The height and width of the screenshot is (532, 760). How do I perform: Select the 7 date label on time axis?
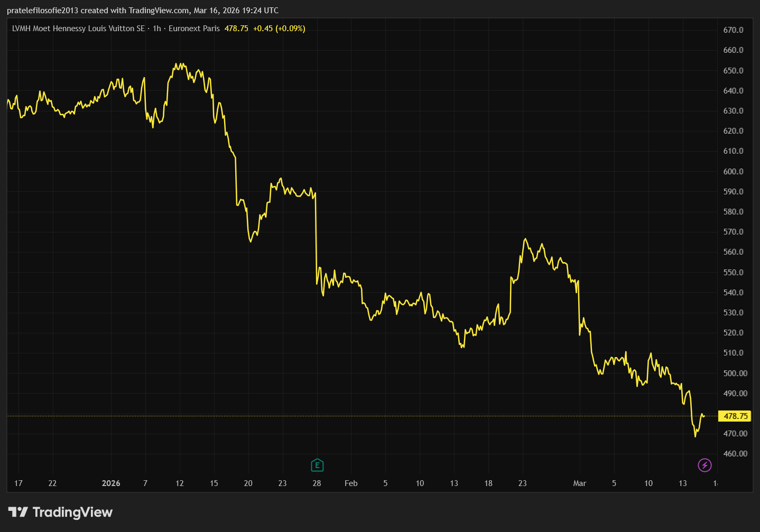tap(145, 483)
